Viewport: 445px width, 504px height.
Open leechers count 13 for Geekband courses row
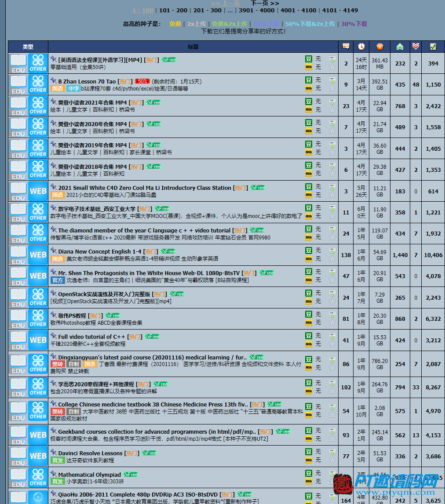416,435
